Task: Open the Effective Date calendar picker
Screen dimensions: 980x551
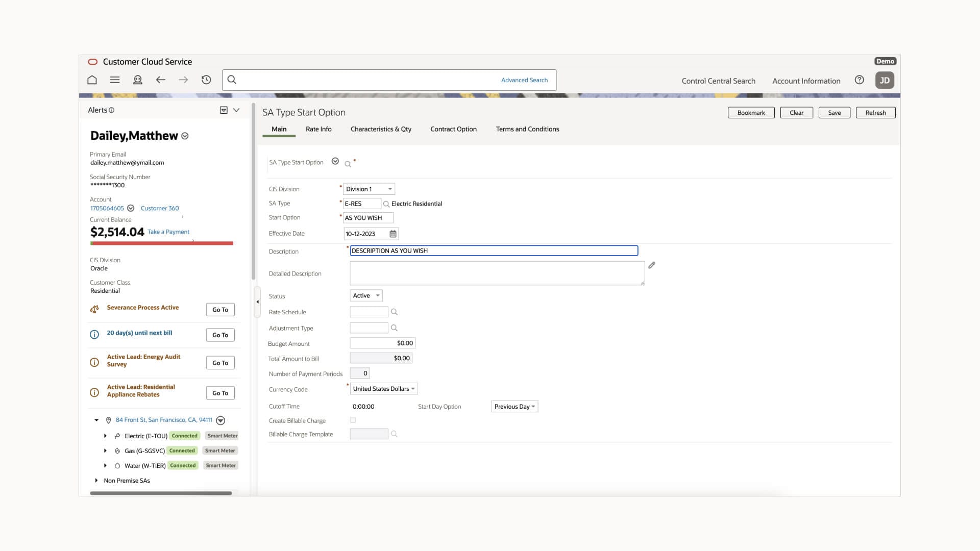Action: (x=393, y=234)
